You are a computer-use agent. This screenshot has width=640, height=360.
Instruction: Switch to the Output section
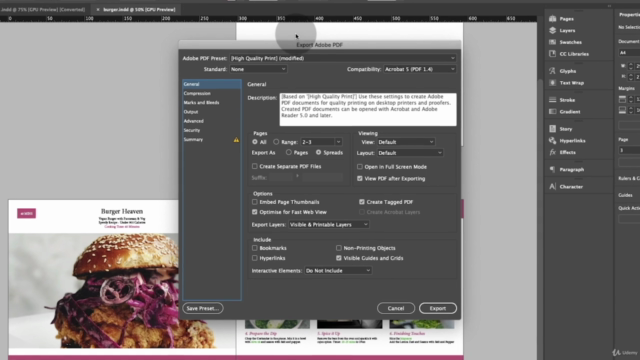click(x=212, y=112)
